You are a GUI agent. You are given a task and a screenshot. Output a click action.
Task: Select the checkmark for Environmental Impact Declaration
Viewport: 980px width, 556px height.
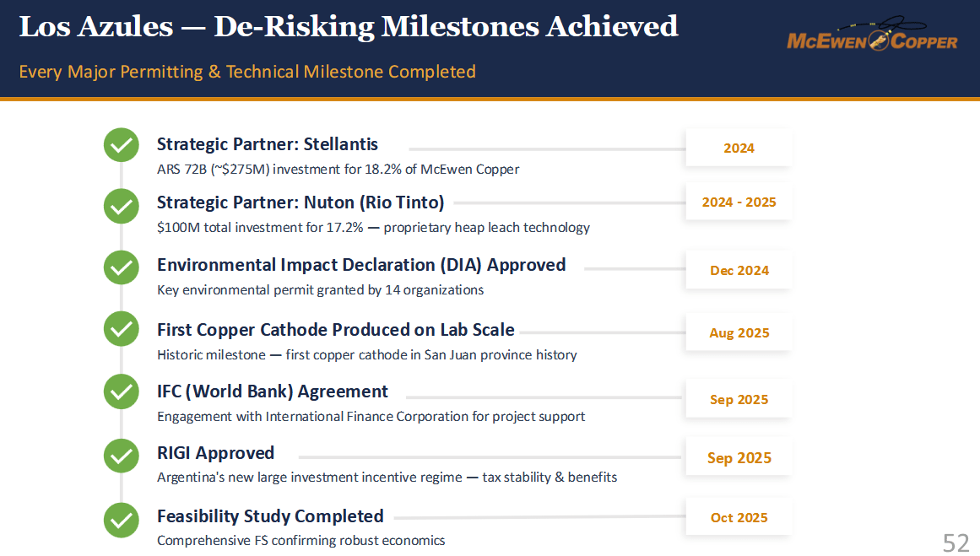pyautogui.click(x=122, y=267)
